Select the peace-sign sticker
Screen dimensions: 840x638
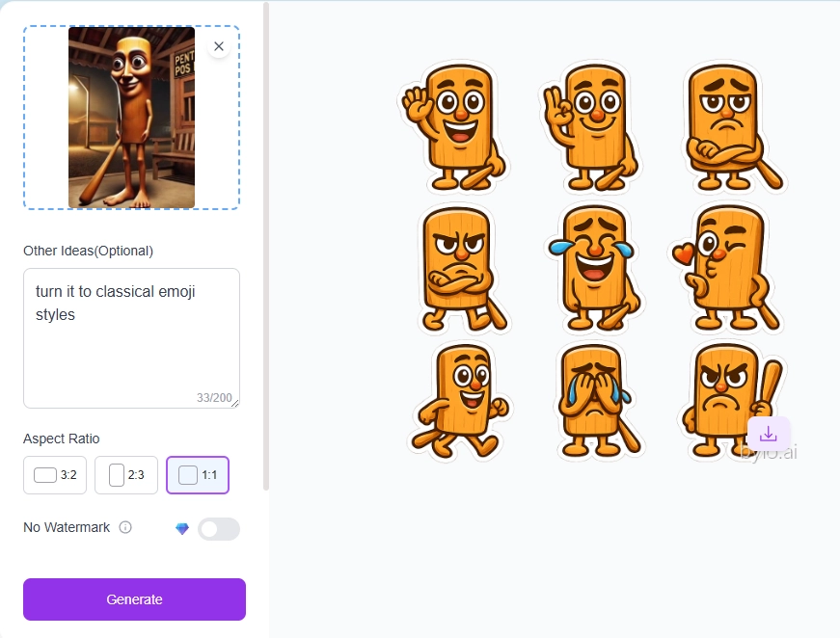tap(594, 126)
